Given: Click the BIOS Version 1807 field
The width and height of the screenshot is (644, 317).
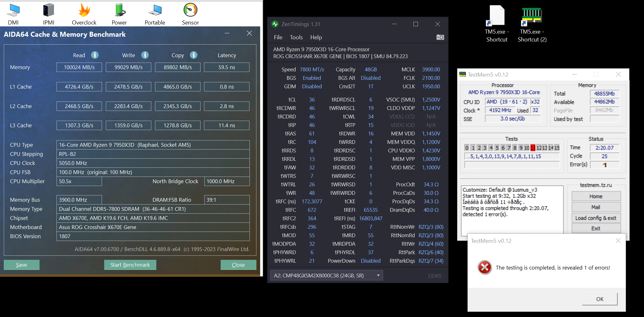Looking at the screenshot, I should [153, 236].
